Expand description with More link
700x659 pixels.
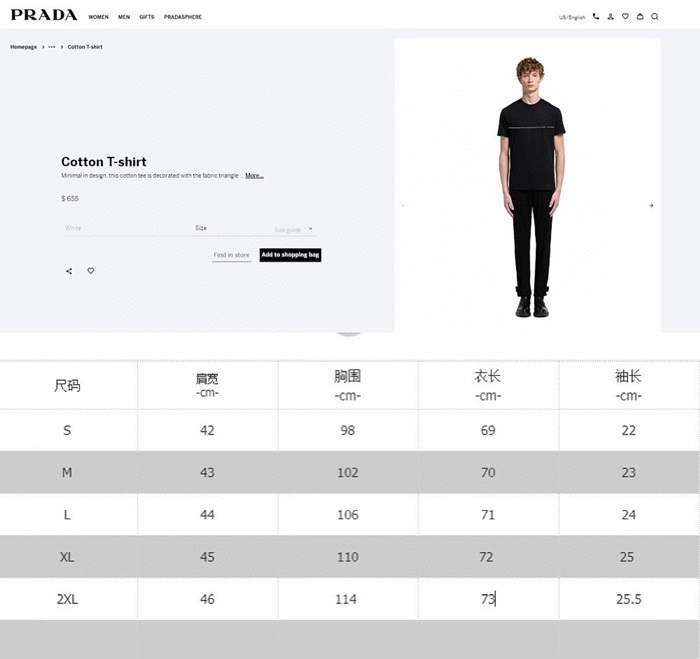254,175
